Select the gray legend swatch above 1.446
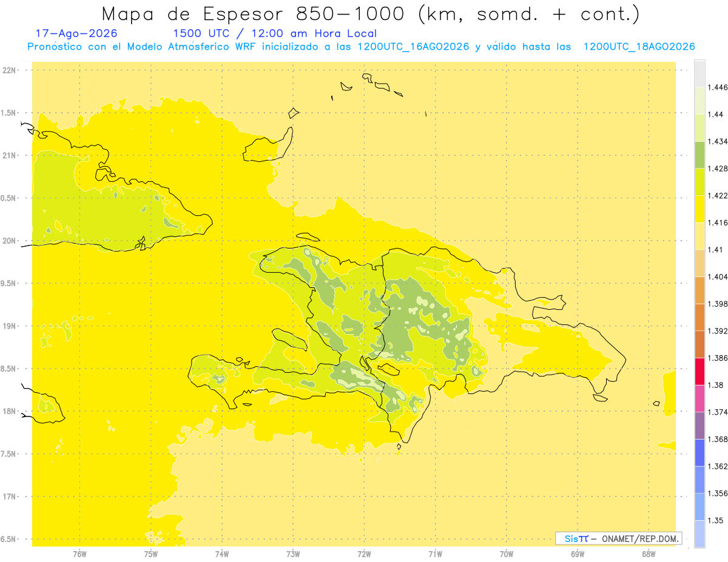The image size is (728, 562). tap(699, 73)
